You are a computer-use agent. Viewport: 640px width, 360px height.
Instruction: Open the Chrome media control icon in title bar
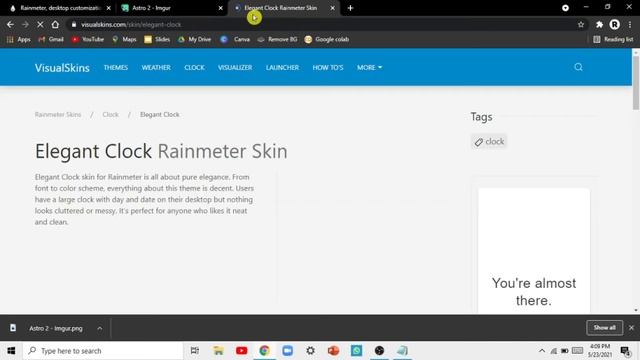click(x=565, y=8)
